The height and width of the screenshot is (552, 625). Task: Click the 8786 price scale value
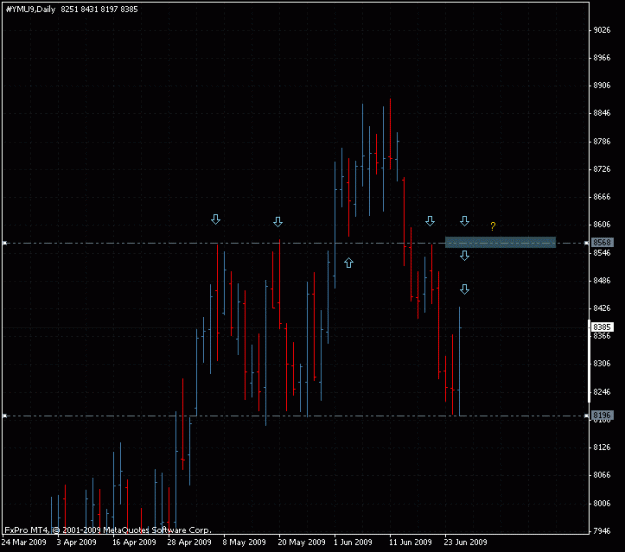602,141
